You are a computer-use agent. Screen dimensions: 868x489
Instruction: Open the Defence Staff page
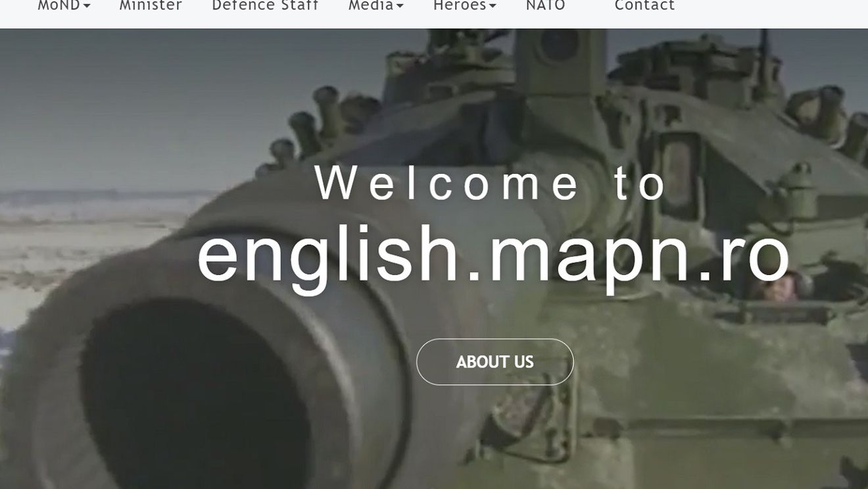[265, 6]
